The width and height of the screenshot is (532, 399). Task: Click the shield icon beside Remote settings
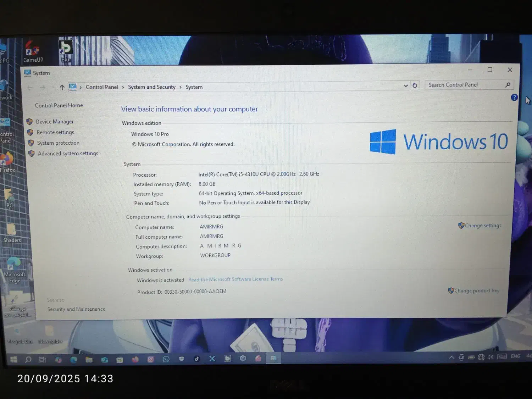pyautogui.click(x=30, y=132)
